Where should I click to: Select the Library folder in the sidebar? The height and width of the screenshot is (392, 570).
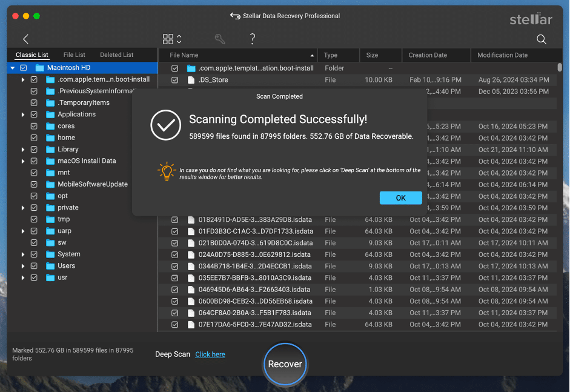(68, 149)
